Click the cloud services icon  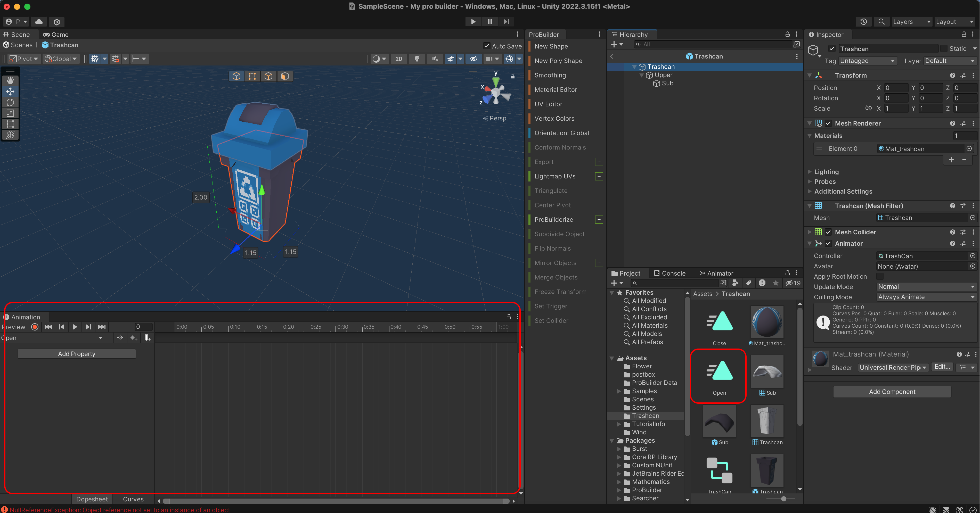(x=39, y=22)
